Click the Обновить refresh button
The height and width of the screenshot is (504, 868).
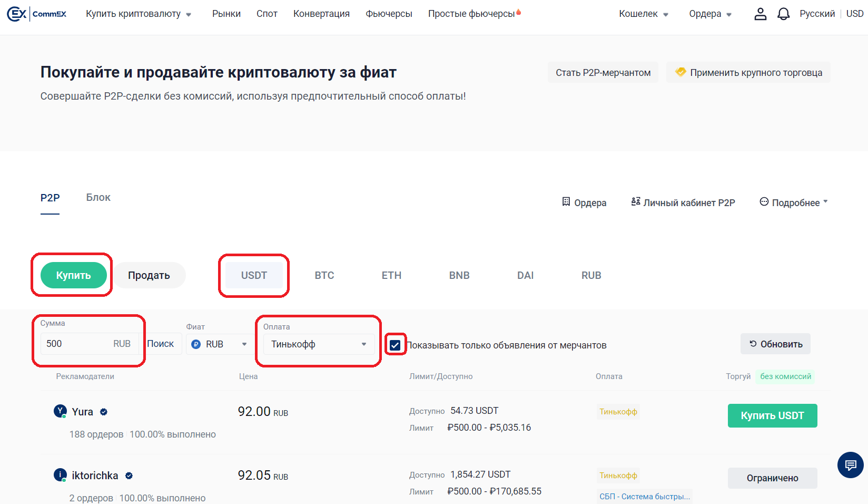(x=775, y=344)
